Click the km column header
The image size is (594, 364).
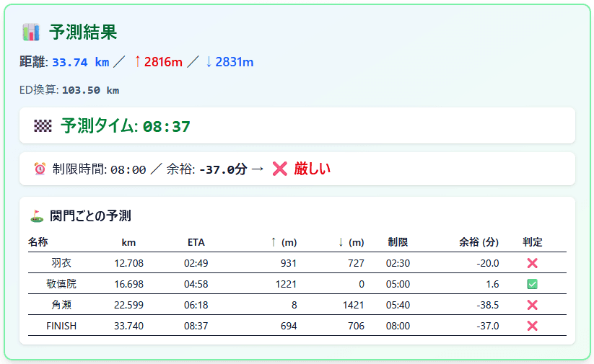pyautogui.click(x=128, y=242)
